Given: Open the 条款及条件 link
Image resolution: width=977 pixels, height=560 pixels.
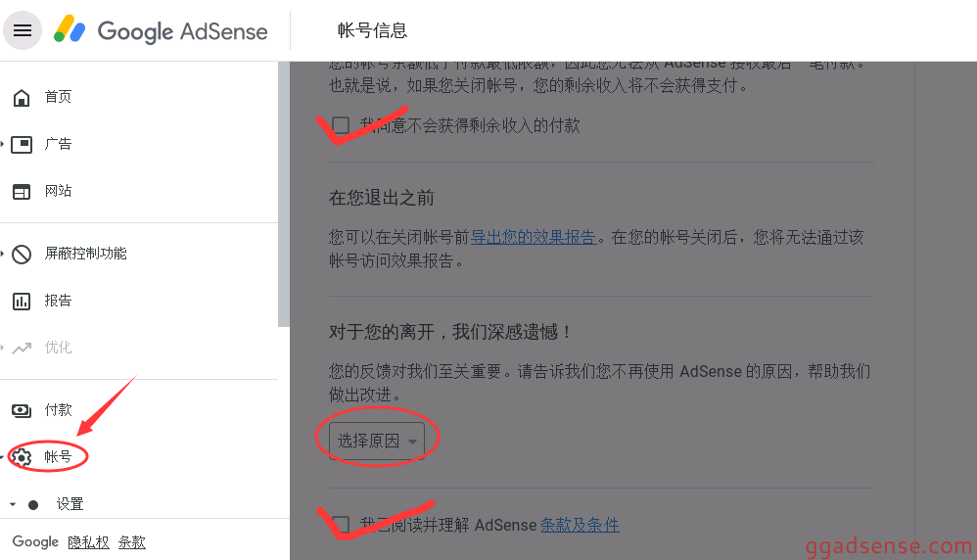Looking at the screenshot, I should (580, 525).
